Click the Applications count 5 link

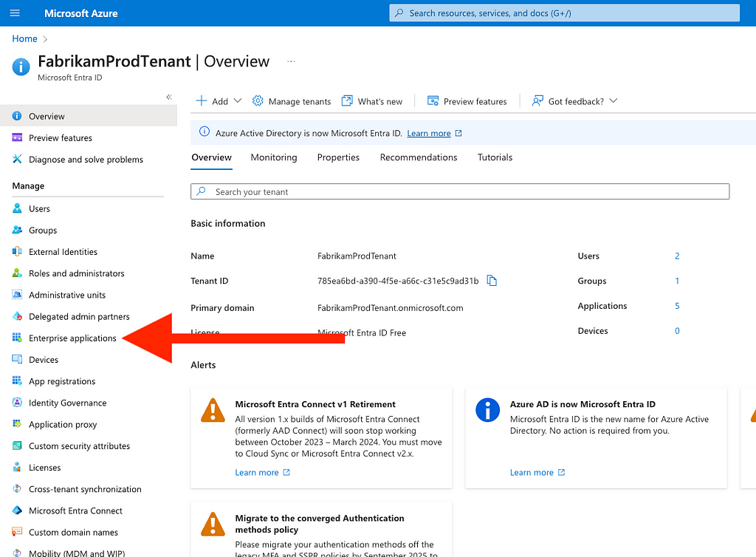point(677,306)
